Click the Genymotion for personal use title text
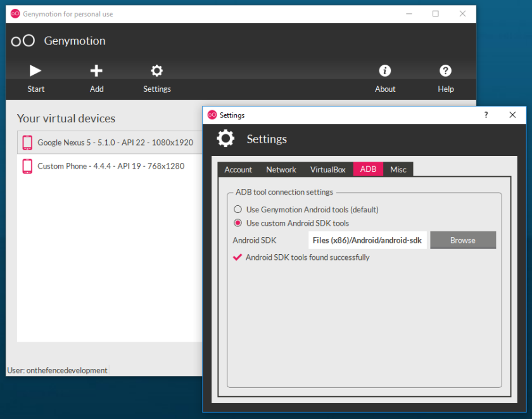532x419 pixels. [x=68, y=14]
